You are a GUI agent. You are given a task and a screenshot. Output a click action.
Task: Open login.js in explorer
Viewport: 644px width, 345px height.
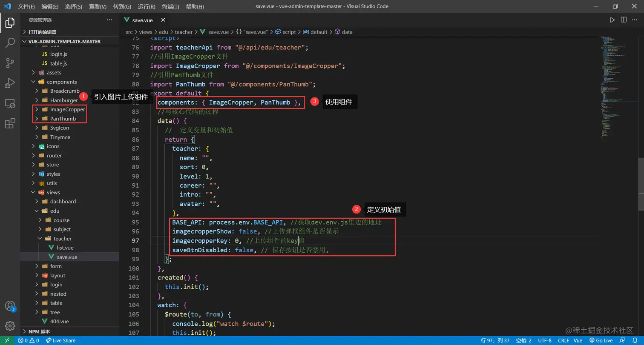point(69,54)
